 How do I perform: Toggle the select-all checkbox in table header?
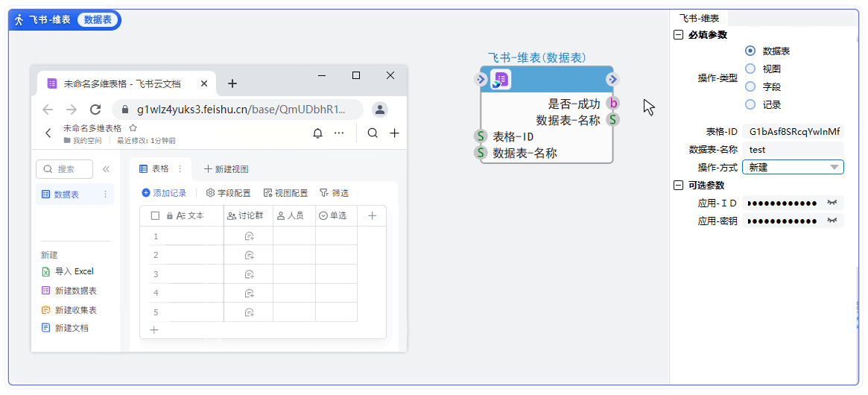point(156,215)
